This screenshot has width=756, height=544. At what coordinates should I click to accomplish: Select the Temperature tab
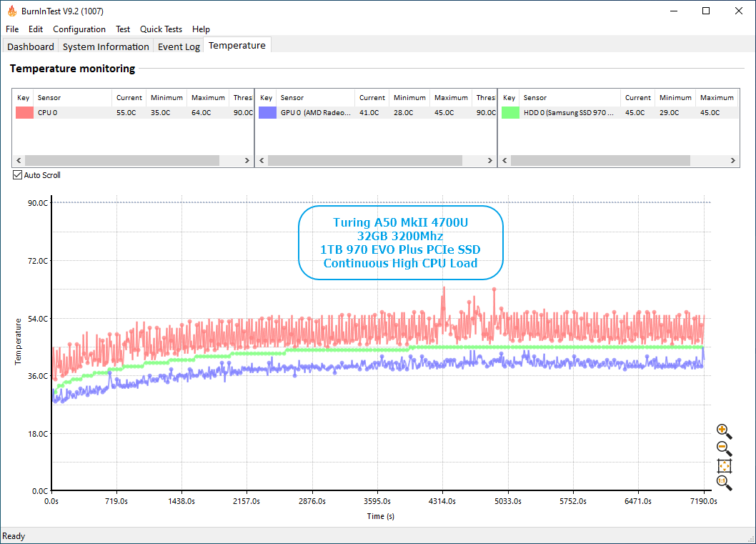click(237, 45)
